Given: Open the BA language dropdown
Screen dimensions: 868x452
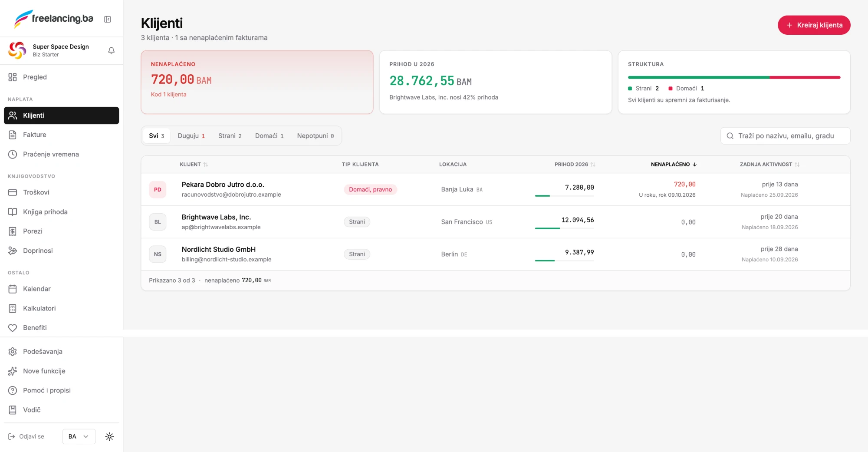Looking at the screenshot, I should [79, 436].
